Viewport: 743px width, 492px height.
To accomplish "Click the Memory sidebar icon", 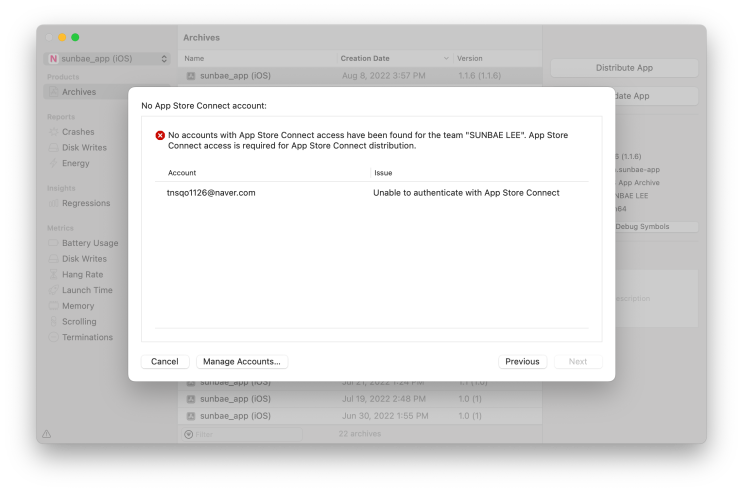I will (54, 306).
